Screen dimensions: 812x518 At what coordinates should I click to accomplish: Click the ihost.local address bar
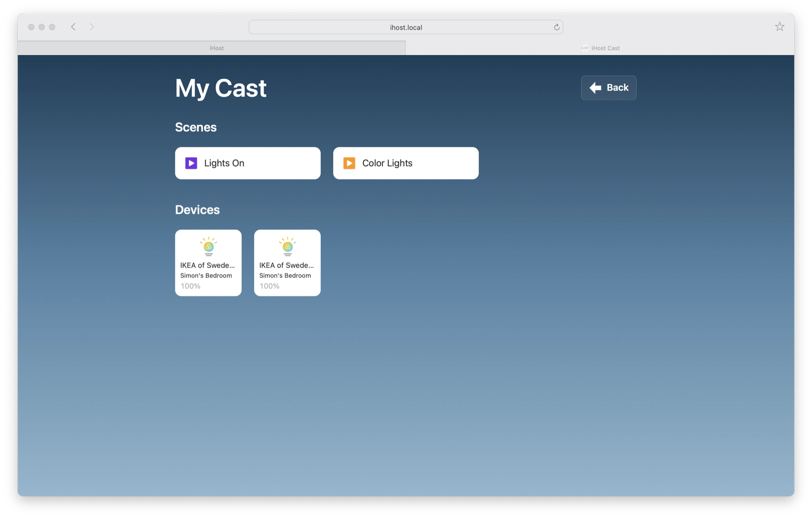[x=406, y=27]
